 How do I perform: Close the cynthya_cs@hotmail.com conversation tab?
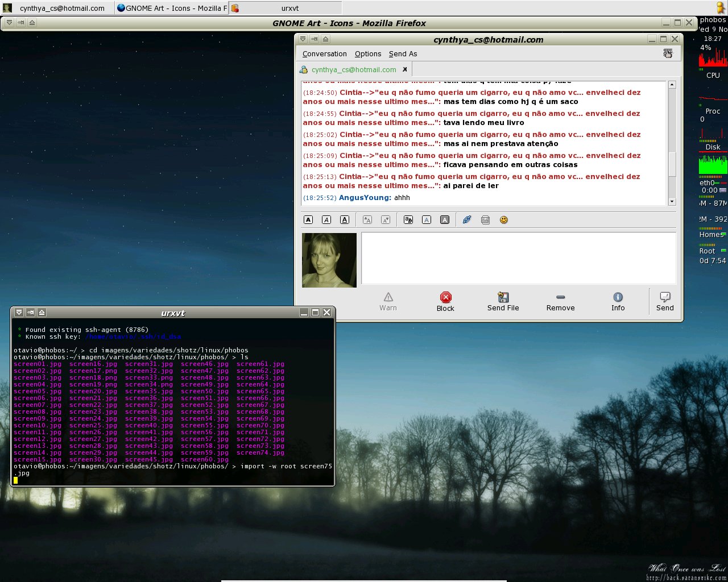pos(405,69)
